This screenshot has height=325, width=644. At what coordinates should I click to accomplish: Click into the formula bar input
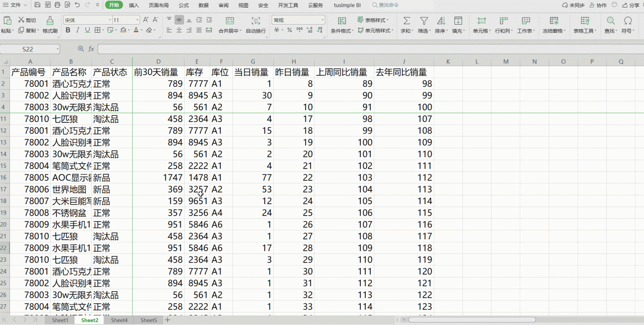[x=370, y=49]
